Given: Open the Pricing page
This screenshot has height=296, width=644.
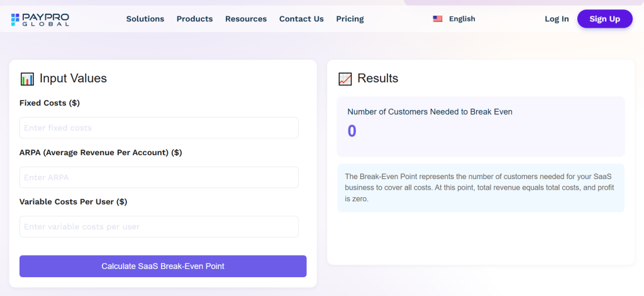Looking at the screenshot, I should [350, 19].
